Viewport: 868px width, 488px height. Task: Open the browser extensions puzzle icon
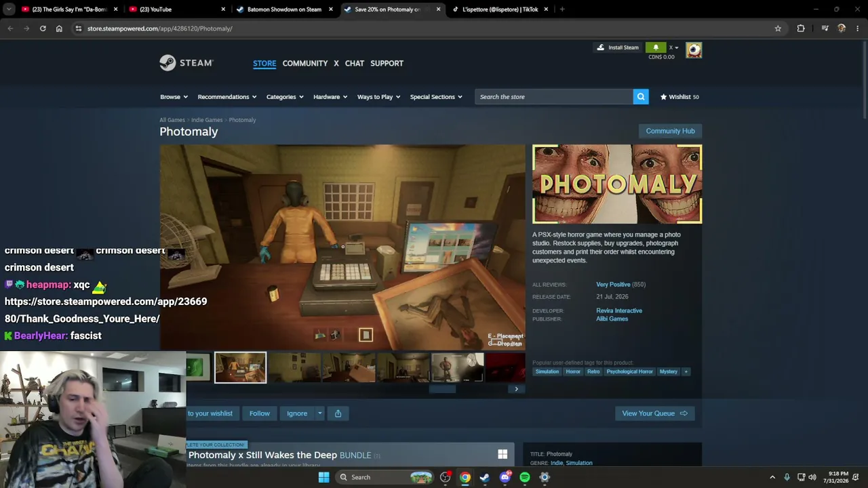point(801,28)
